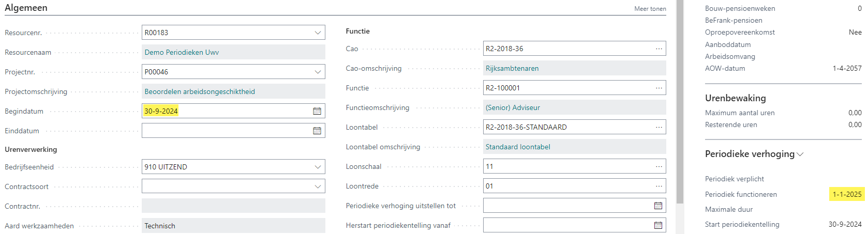Viewport: 868px width, 234px height.
Task: Expand the Resourcenr. dropdown
Action: point(318,33)
